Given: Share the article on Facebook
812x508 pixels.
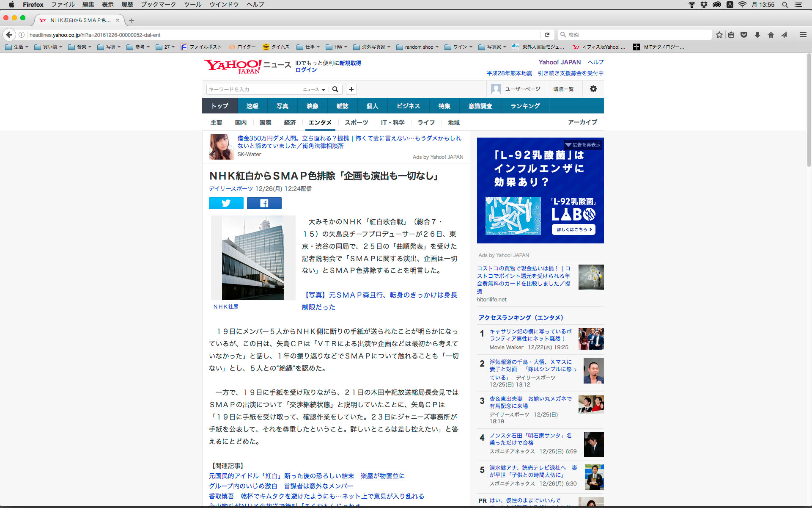Looking at the screenshot, I should click(264, 203).
